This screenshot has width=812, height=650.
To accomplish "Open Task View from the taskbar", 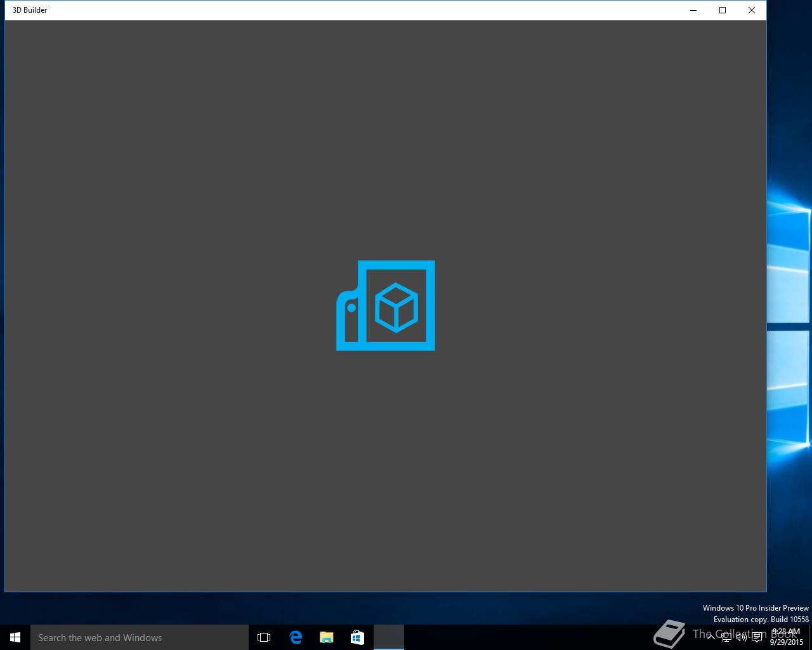I will 264,637.
